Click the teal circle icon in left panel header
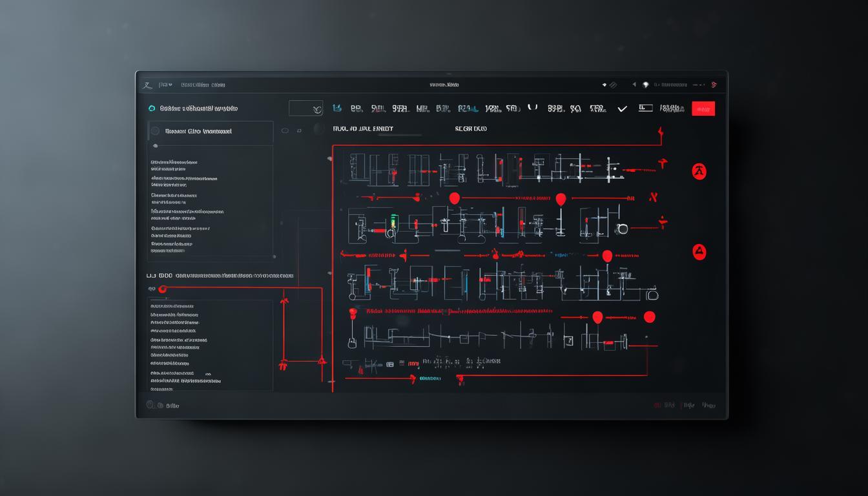 (152, 109)
